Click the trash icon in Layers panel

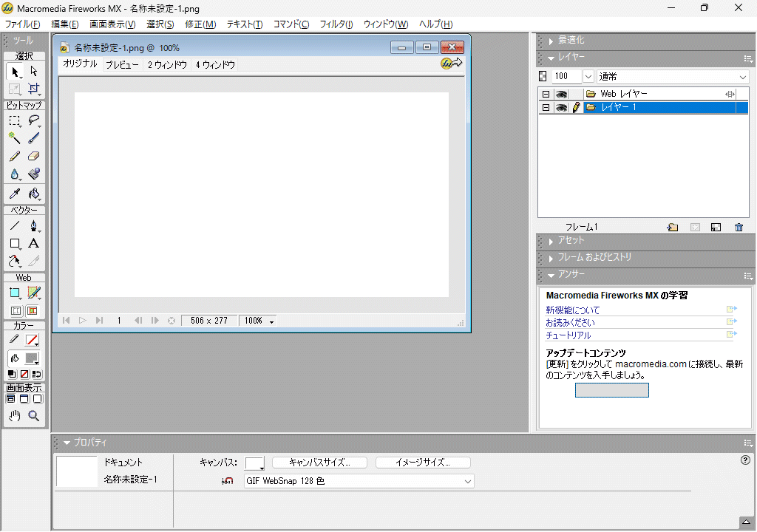[x=739, y=228]
